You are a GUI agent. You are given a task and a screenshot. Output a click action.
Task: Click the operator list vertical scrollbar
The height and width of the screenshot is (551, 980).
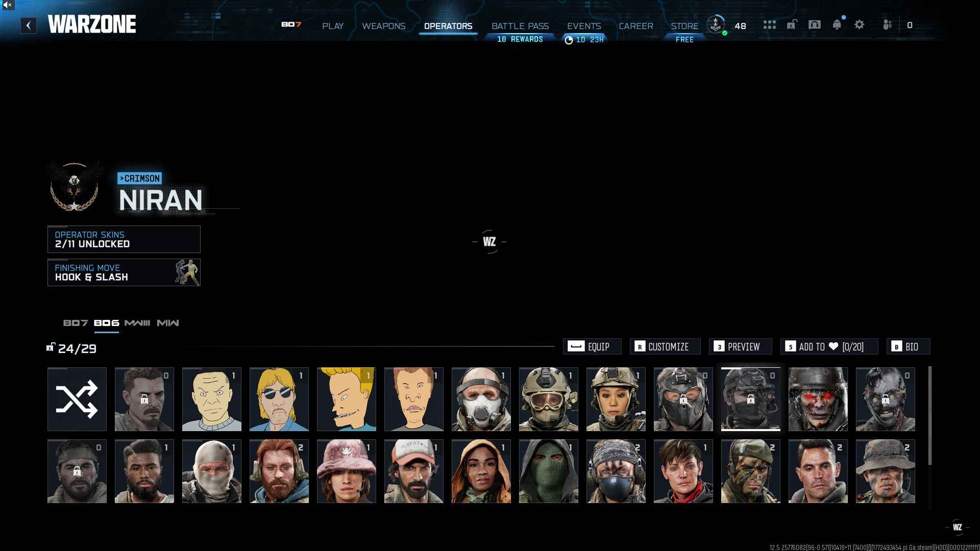click(929, 415)
